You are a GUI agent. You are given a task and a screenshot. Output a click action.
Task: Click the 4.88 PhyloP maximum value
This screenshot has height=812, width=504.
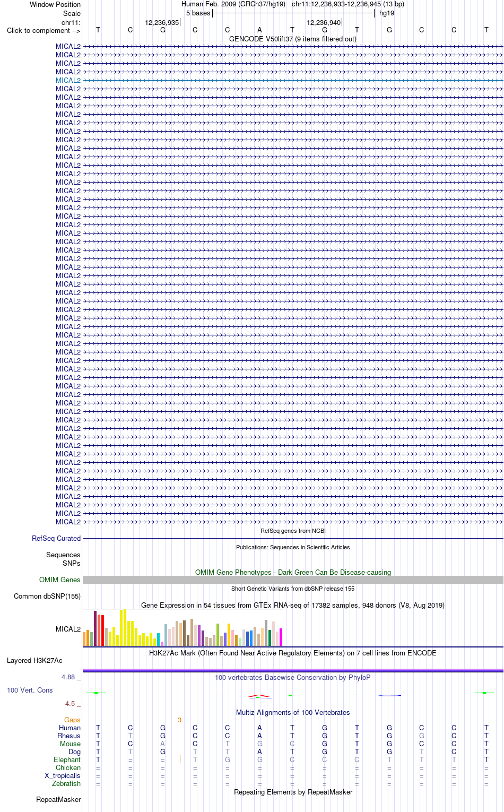[x=71, y=677]
